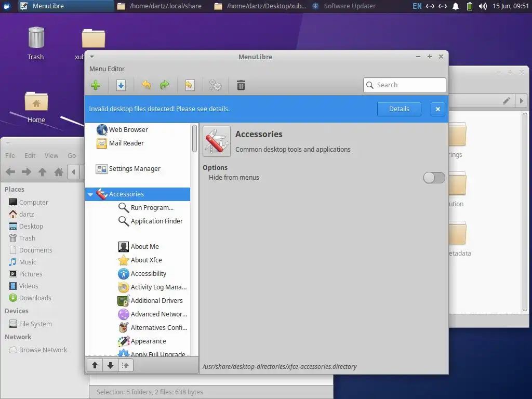
Task: Go to home folder in file manager toolbar
Action: coord(59,172)
